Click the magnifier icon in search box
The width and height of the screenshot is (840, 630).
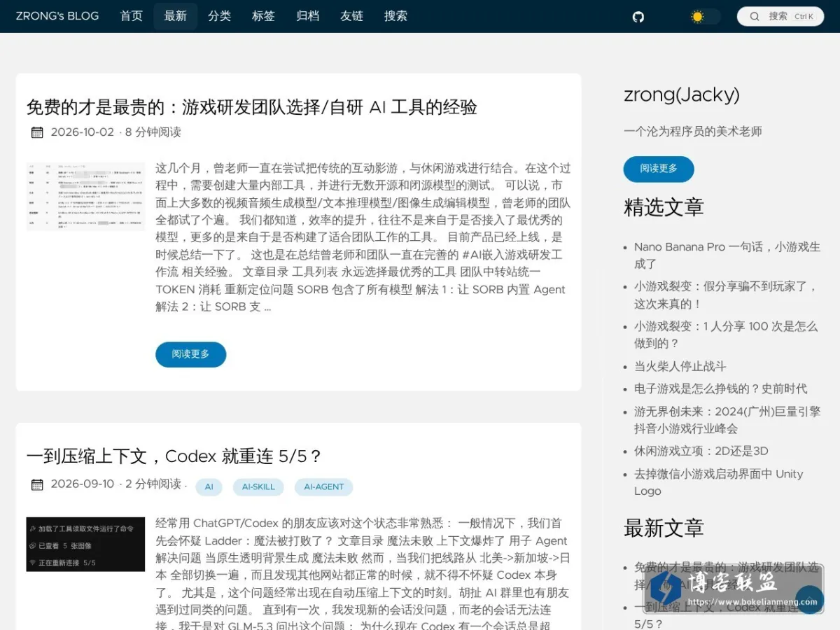755,16
